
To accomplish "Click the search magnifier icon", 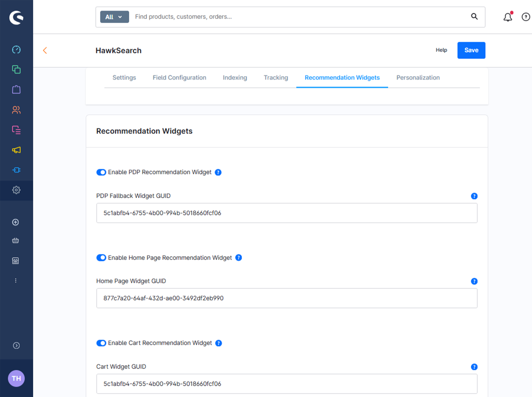I will 474,17.
